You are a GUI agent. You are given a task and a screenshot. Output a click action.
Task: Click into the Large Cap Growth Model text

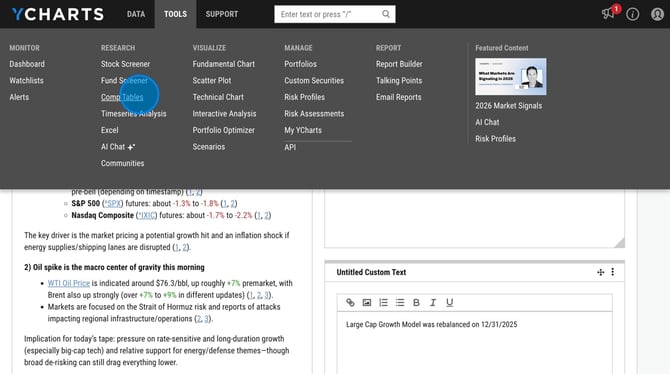(432, 325)
